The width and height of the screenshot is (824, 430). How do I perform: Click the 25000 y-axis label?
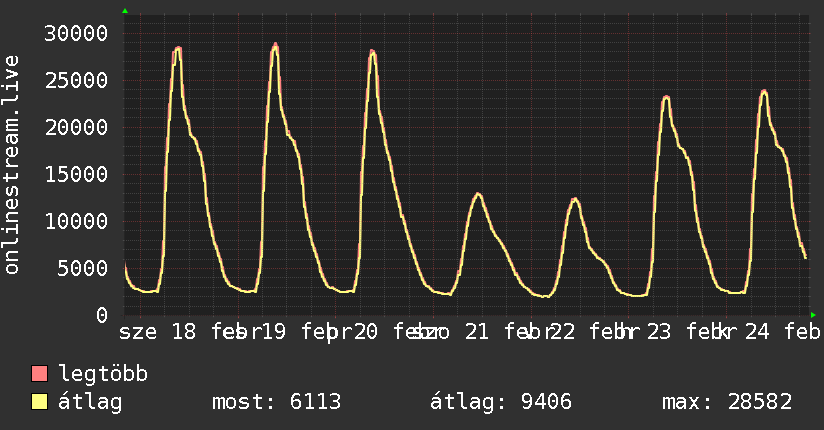click(76, 80)
